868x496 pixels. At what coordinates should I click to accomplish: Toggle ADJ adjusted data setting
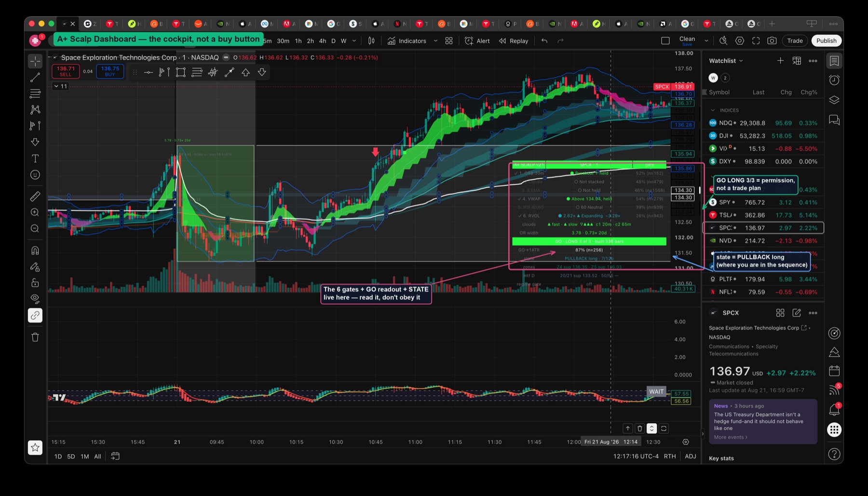click(691, 456)
